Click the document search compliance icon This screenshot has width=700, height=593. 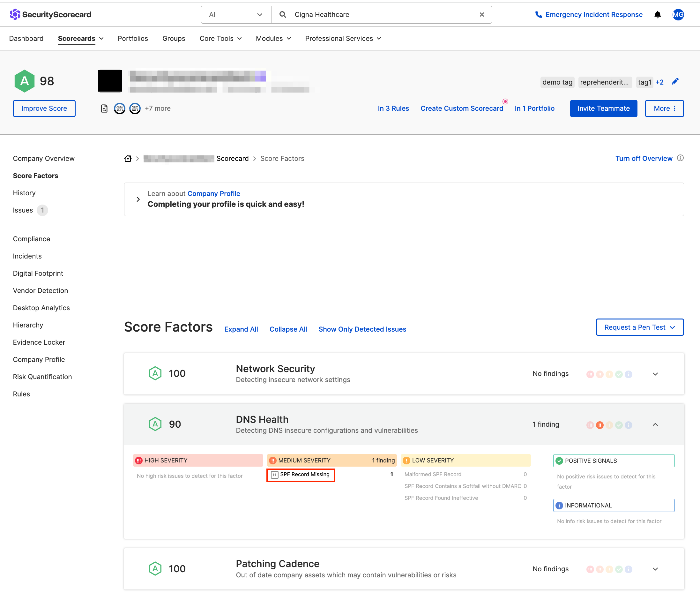point(104,109)
